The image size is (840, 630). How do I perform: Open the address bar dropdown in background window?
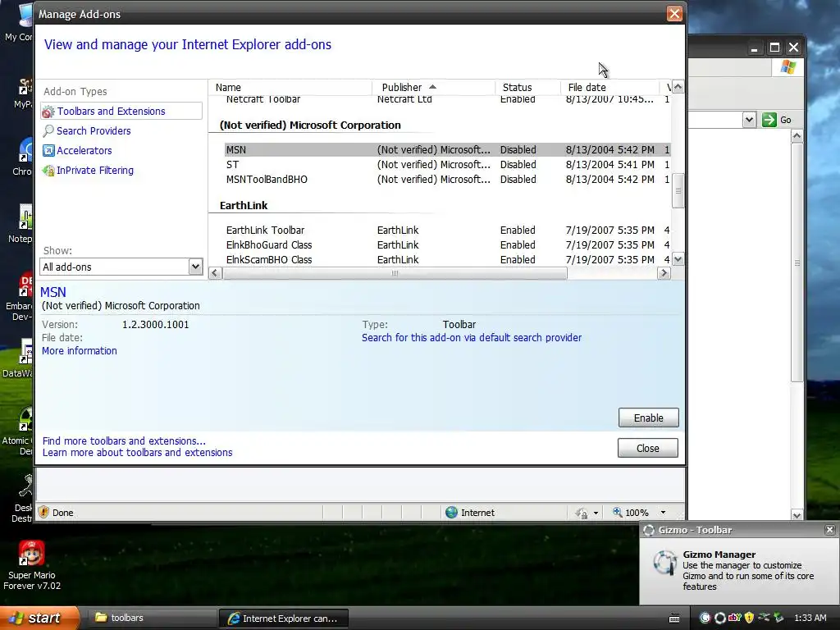(x=749, y=120)
